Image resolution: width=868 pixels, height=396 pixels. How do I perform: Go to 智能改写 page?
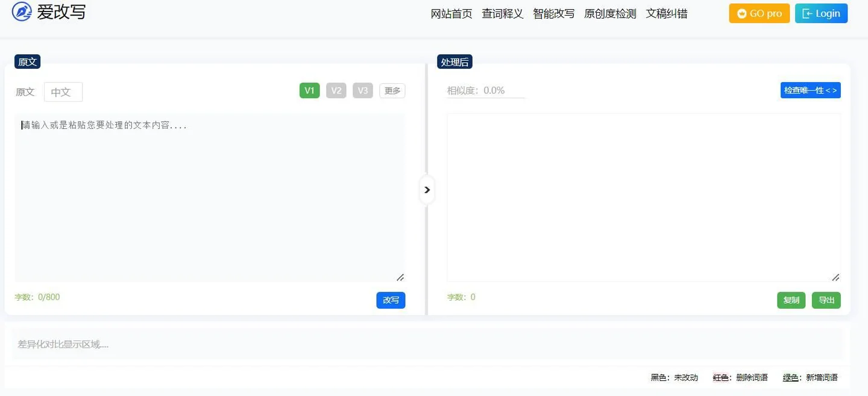pyautogui.click(x=554, y=14)
